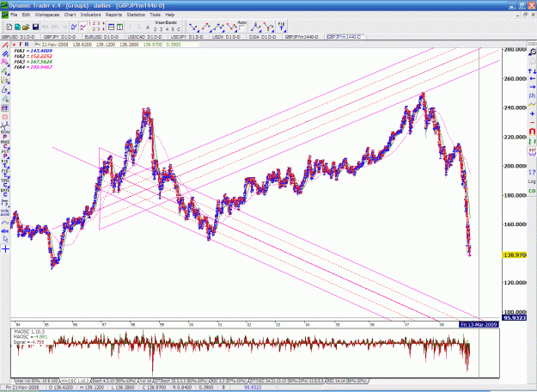Viewport: 537px width, 392px height.
Task: Select the TIME C tool
Action: (x=5, y=182)
